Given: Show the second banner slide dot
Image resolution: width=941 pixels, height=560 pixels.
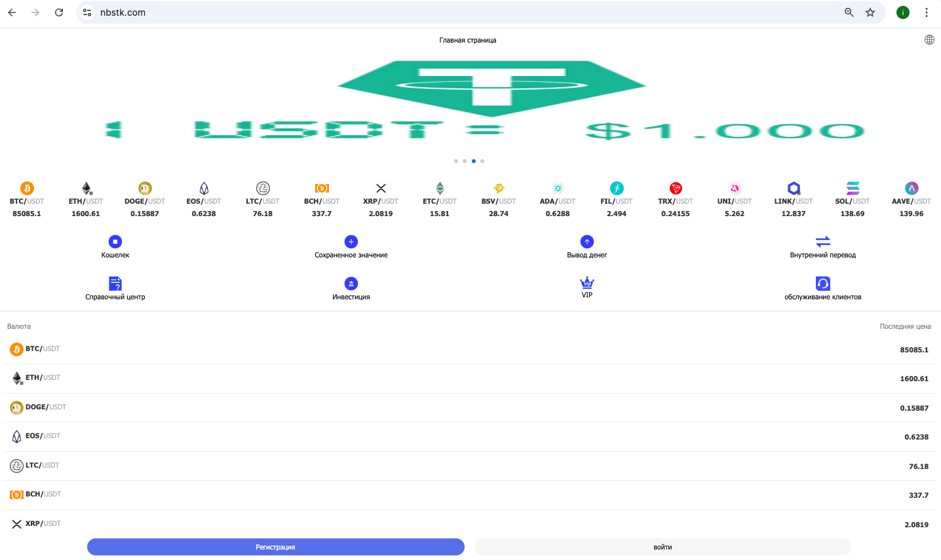Looking at the screenshot, I should (x=465, y=161).
